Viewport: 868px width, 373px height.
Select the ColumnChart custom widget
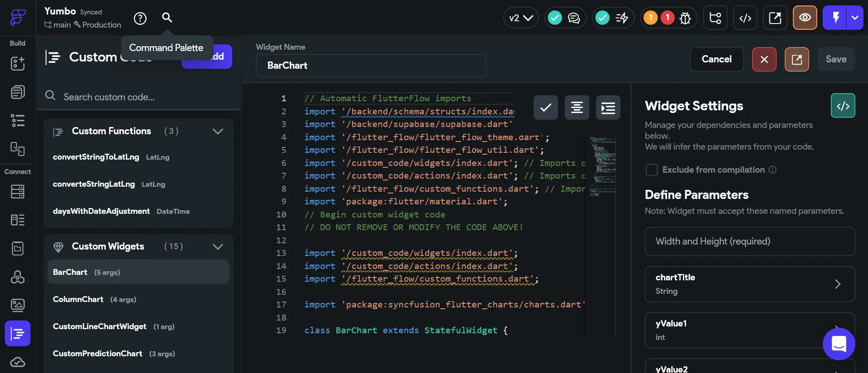[x=138, y=299]
